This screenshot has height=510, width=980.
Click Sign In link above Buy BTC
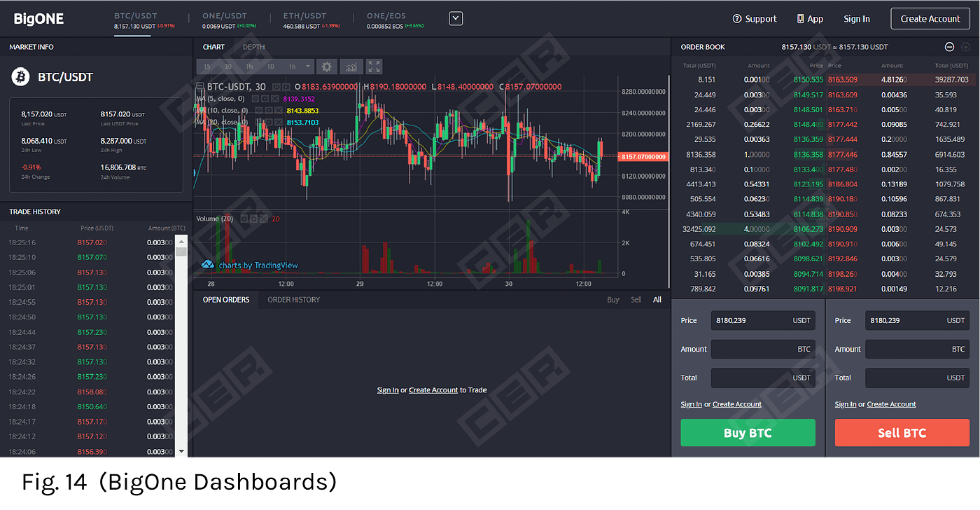(x=691, y=404)
